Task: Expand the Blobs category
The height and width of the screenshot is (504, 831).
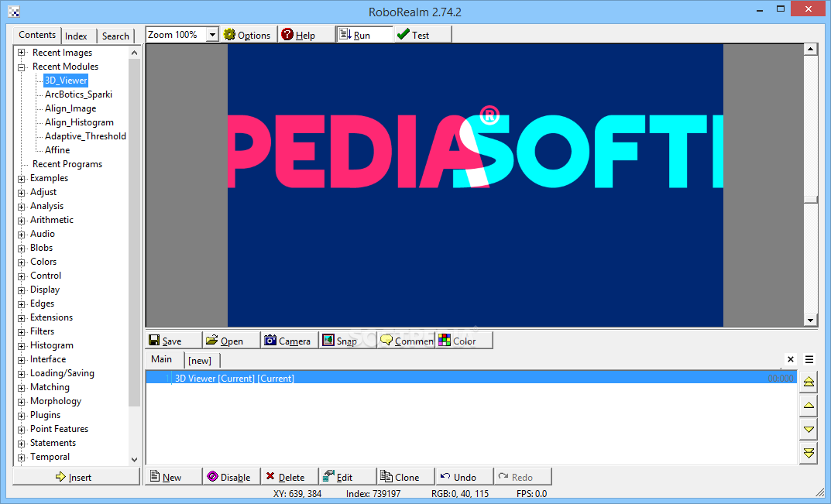Action: tap(21, 248)
